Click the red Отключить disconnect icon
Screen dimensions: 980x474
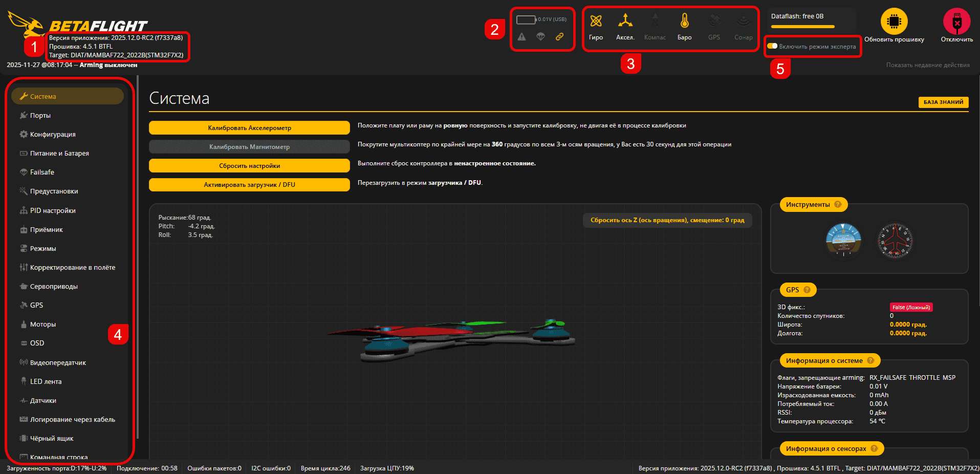[x=956, y=21]
